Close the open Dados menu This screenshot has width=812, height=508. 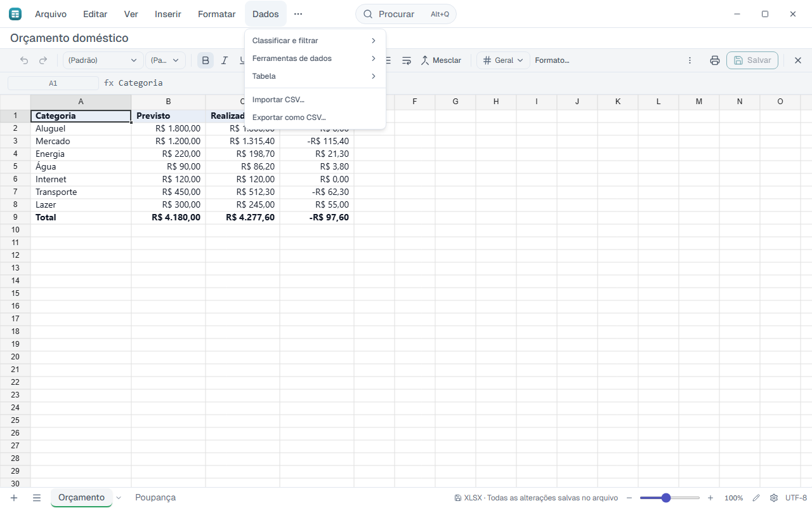tap(266, 14)
